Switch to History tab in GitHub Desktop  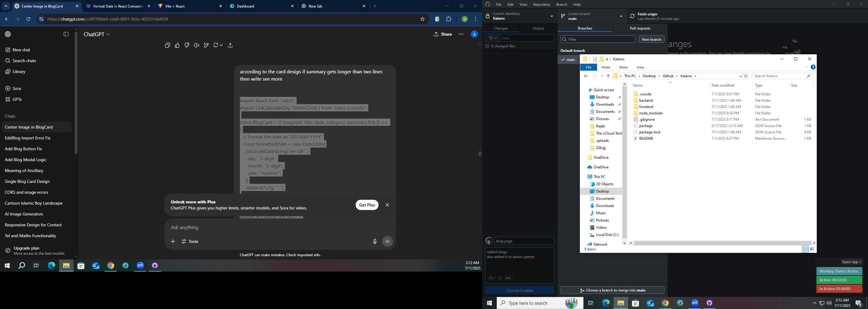[x=539, y=28]
